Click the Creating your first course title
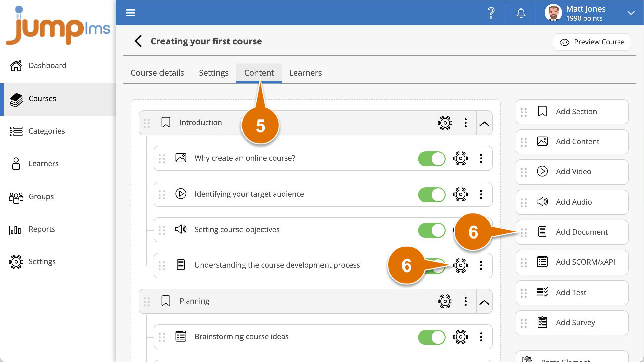The image size is (644, 362). [206, 41]
